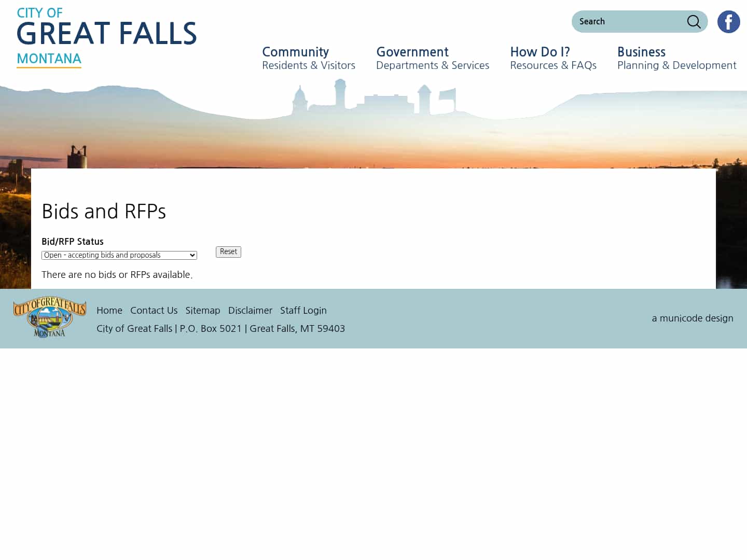
Task: Click the City of Great Falls seal in footer
Action: (49, 316)
